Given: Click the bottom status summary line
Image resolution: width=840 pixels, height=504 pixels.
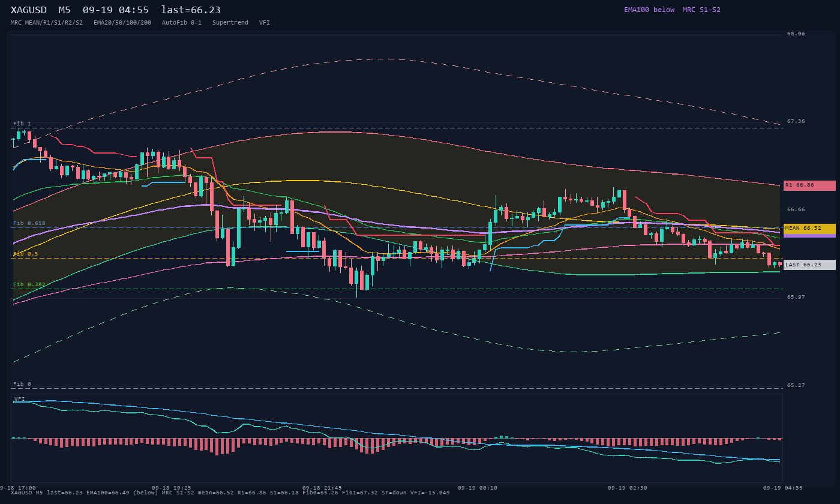Looking at the screenshot, I should click(230, 493).
